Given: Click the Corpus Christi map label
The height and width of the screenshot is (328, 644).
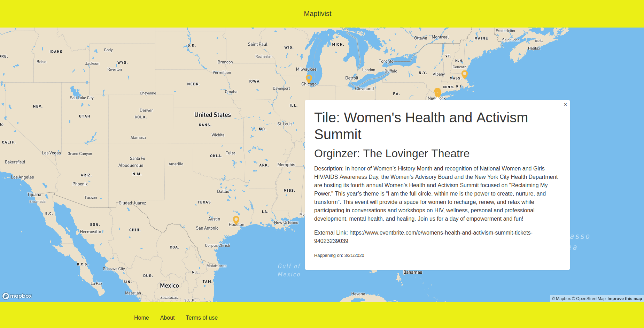Looking at the screenshot, I should pos(217,245).
